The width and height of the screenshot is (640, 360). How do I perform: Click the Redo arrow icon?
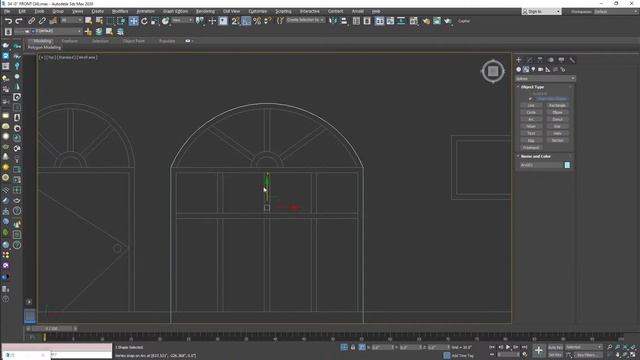(19, 21)
